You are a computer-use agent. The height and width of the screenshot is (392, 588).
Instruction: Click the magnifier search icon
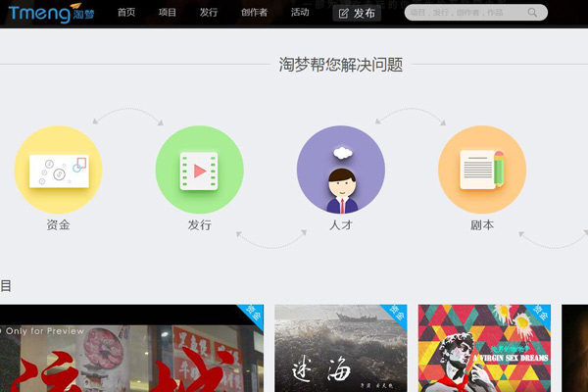coord(532,13)
